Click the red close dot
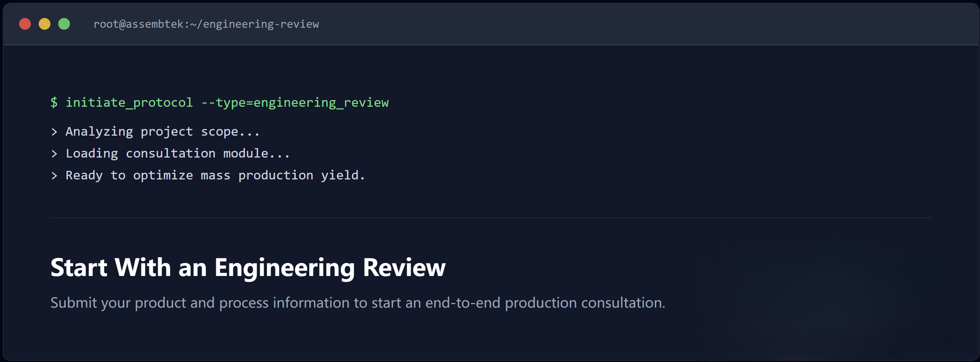 click(25, 24)
